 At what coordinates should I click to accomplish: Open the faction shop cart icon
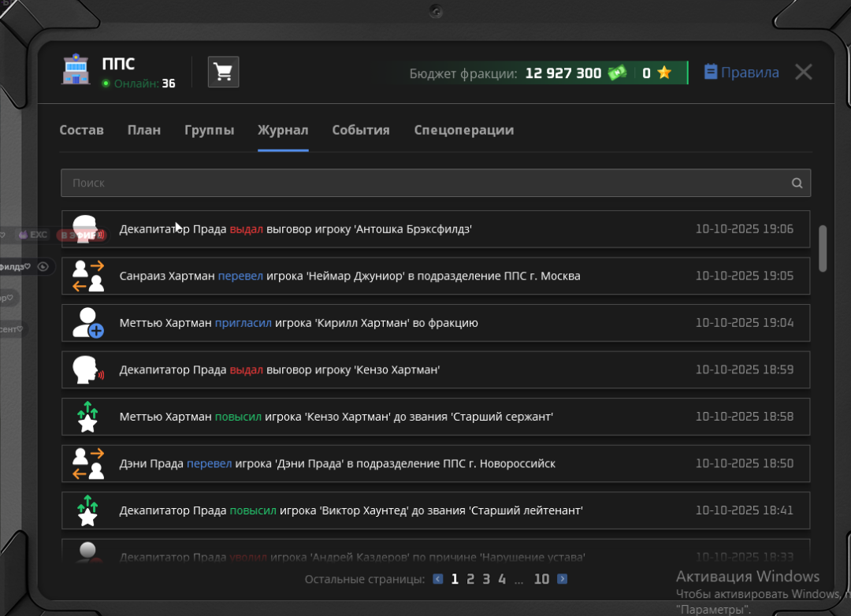coord(223,72)
